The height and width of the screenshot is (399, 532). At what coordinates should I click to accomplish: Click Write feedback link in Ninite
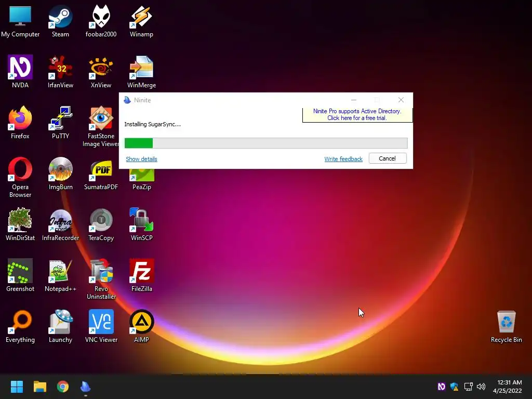tap(343, 159)
